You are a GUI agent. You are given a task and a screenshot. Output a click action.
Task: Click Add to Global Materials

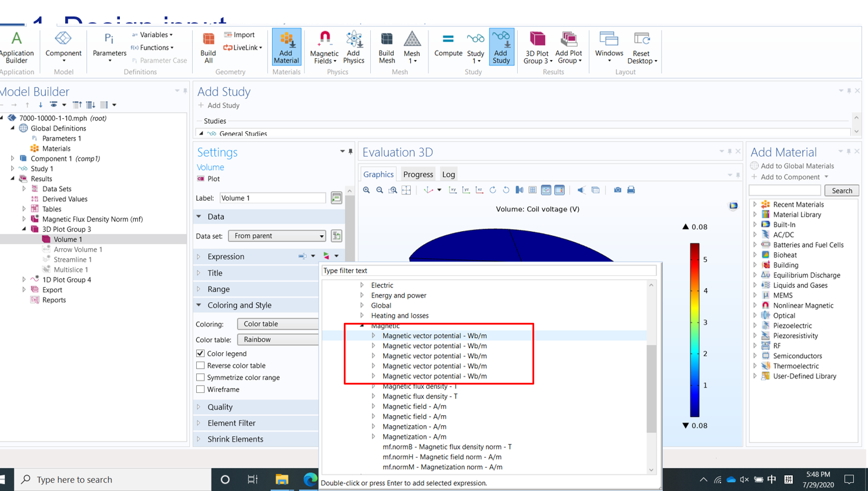tap(792, 166)
